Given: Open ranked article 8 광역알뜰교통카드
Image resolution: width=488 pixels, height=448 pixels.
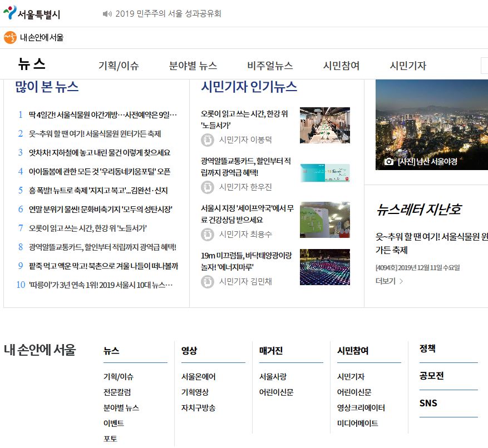Looking at the screenshot, I should pyautogui.click(x=102, y=247).
